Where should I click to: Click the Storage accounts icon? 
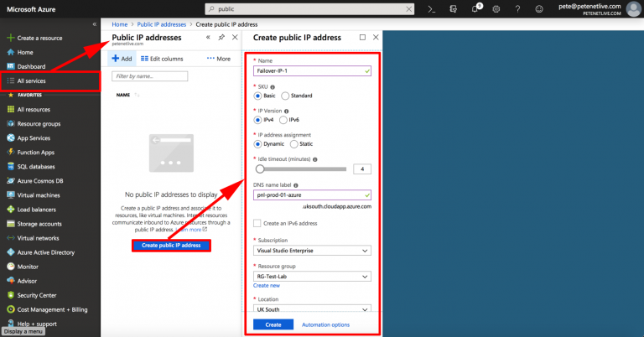(x=11, y=224)
